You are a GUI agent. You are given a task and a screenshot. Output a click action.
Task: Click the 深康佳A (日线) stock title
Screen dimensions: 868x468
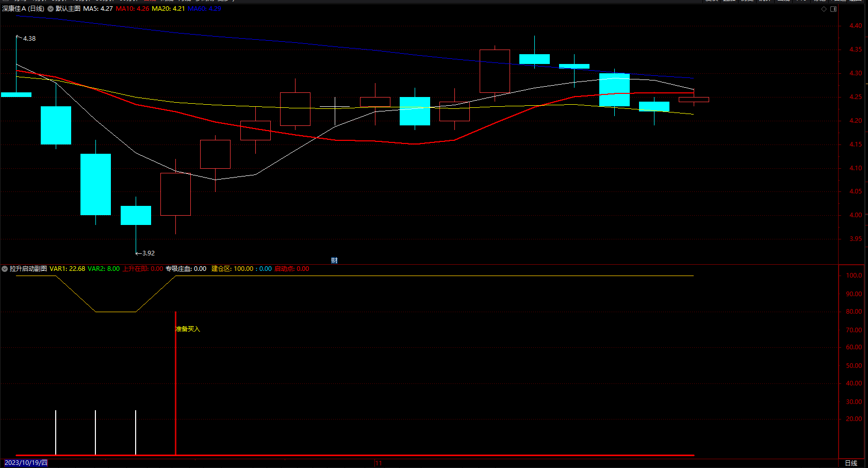click(x=23, y=9)
